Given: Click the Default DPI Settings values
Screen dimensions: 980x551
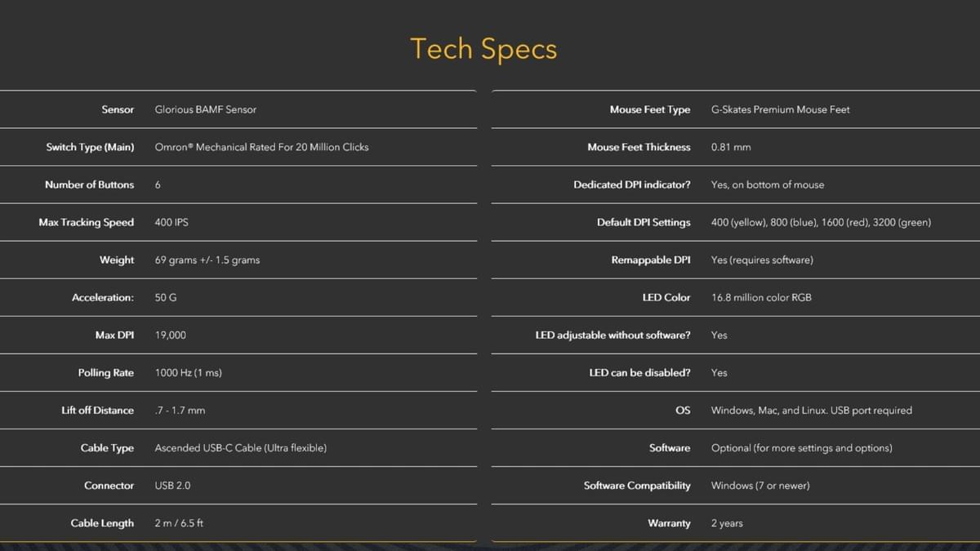Looking at the screenshot, I should (x=821, y=222).
